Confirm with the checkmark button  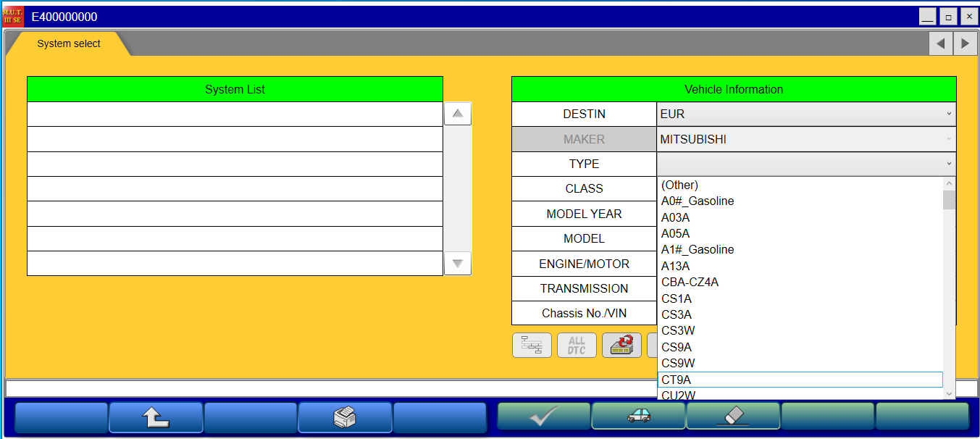point(544,417)
